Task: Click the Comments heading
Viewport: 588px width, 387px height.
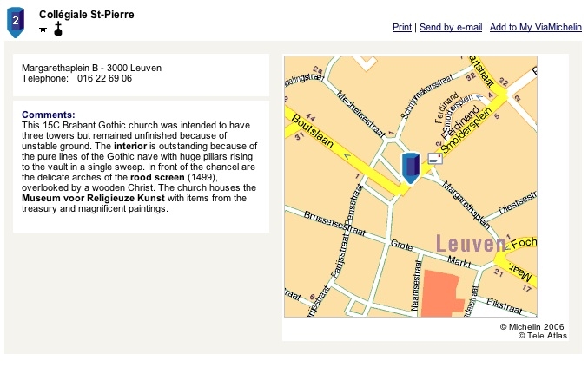Action: click(x=49, y=115)
